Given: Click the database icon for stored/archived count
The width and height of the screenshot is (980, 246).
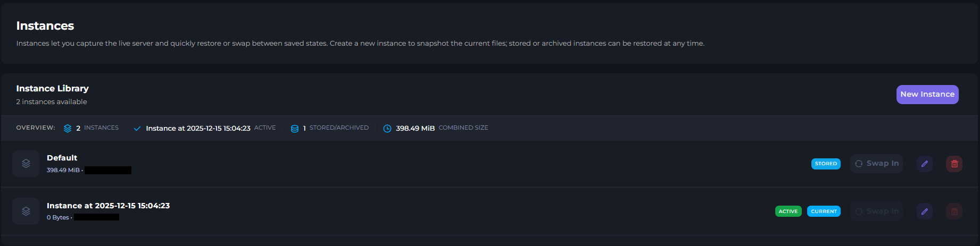Looking at the screenshot, I should tap(294, 129).
